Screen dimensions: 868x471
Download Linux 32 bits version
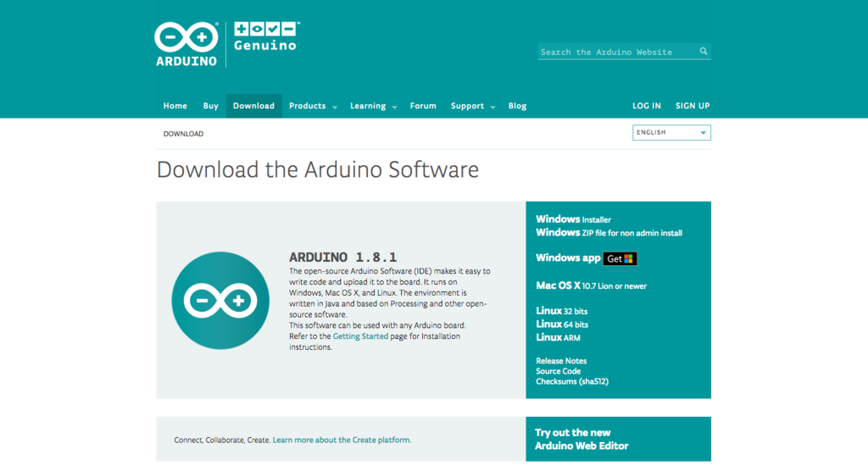[x=561, y=311]
